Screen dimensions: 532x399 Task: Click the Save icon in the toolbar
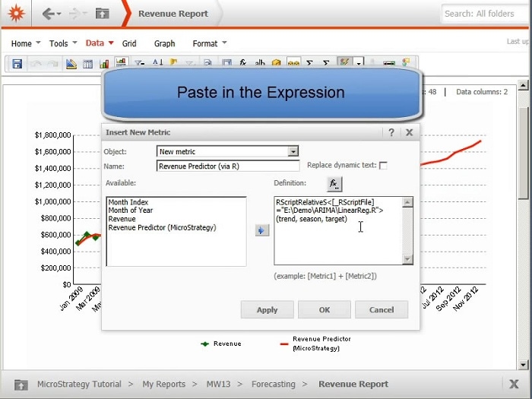click(17, 65)
